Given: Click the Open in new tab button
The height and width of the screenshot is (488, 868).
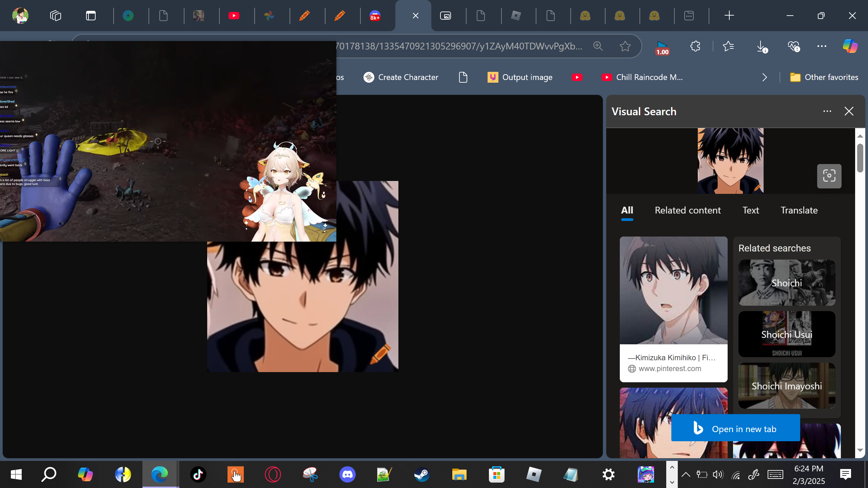Looking at the screenshot, I should (x=735, y=428).
